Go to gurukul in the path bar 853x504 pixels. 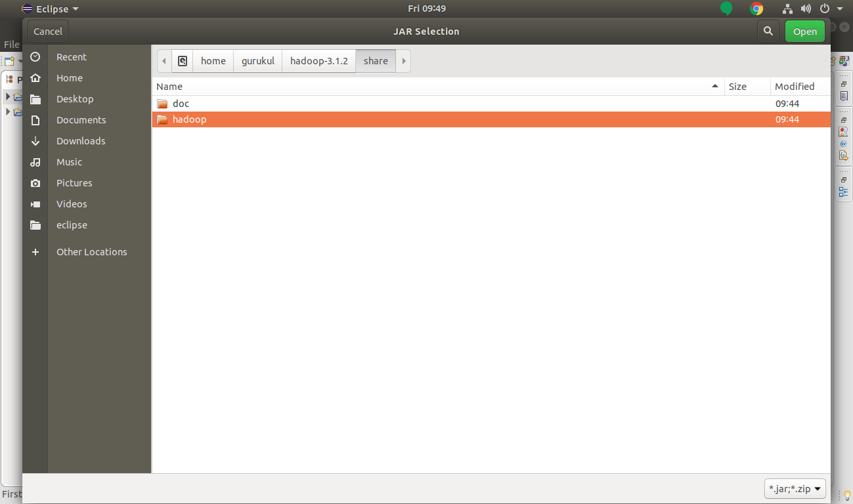pos(258,61)
